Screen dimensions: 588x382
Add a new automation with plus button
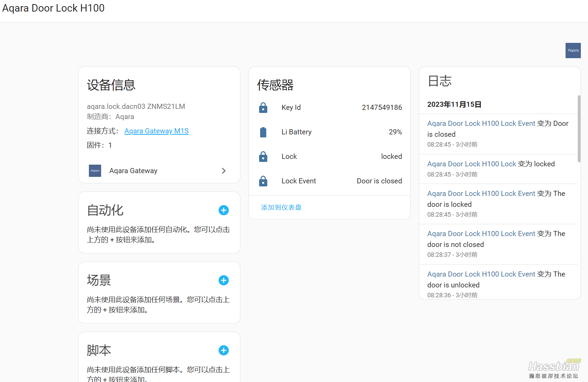pyautogui.click(x=224, y=210)
